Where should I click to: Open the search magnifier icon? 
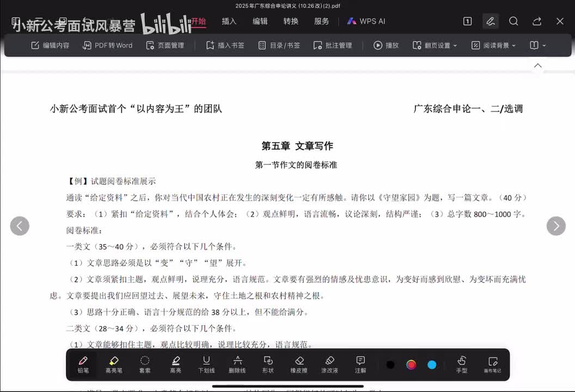[x=513, y=21]
